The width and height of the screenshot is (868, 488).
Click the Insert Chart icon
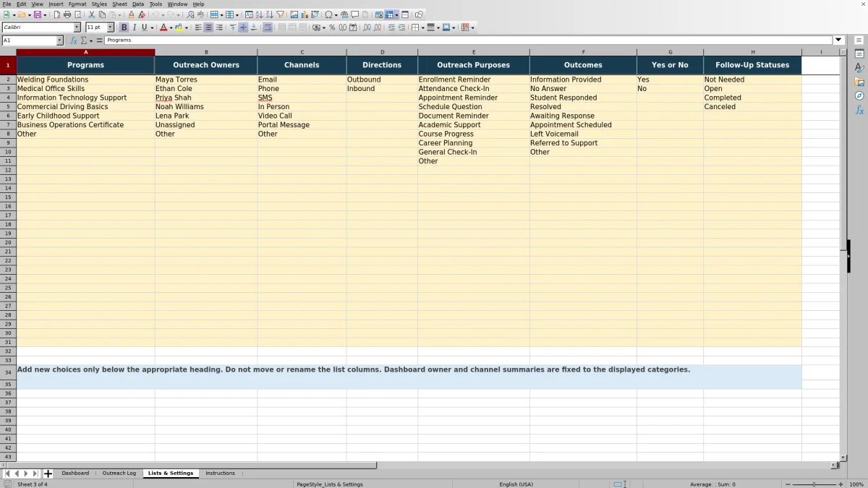coord(305,14)
